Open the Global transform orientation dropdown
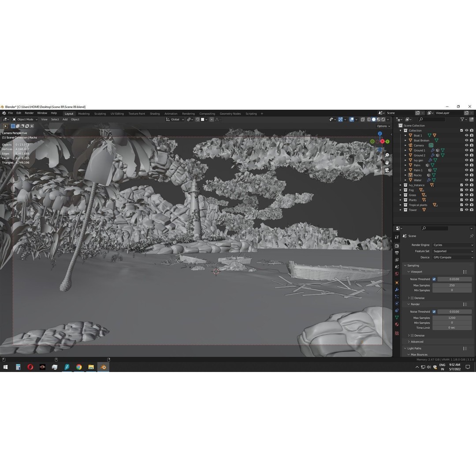The image size is (476, 476). pos(175,119)
